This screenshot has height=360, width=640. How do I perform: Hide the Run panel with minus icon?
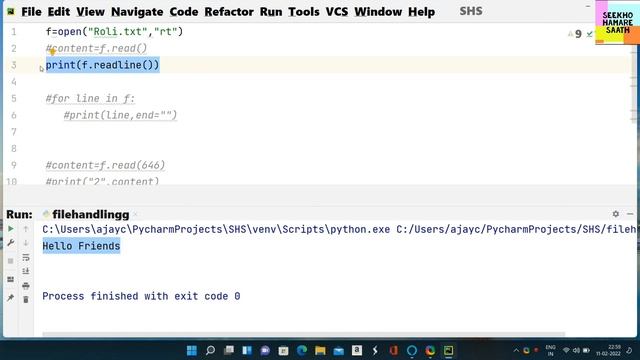click(x=630, y=214)
